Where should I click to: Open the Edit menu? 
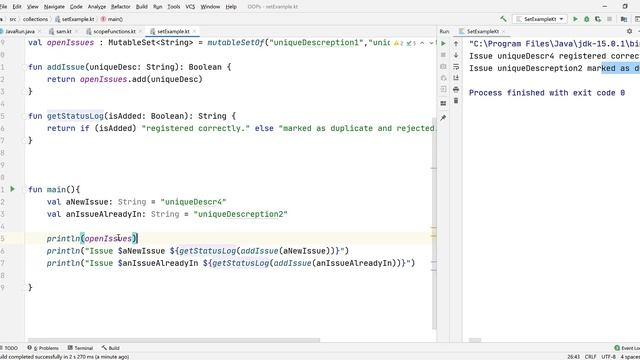[x=17, y=7]
